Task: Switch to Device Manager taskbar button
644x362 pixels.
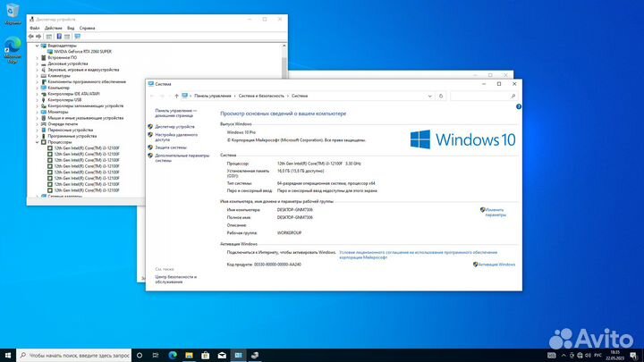Action: pos(255,356)
